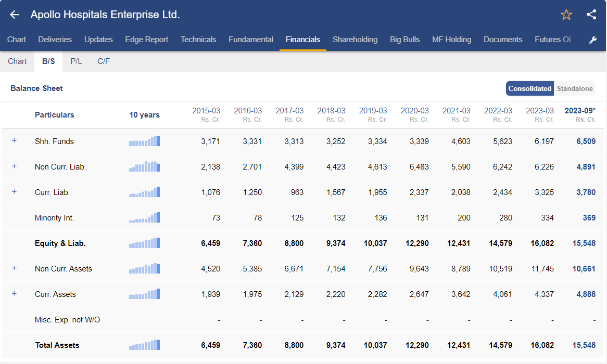607x364 pixels.
Task: Click the 2015-03 column header
Action: (x=206, y=111)
